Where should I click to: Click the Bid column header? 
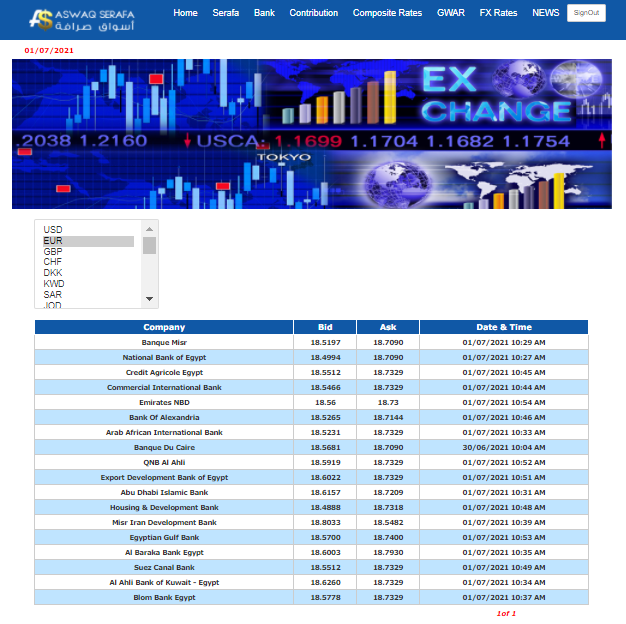click(325, 327)
